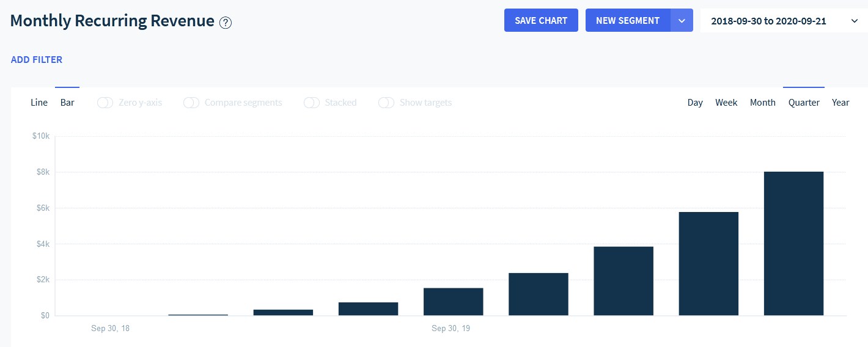Set chart interval to Year
The image size is (868, 347).
(840, 103)
